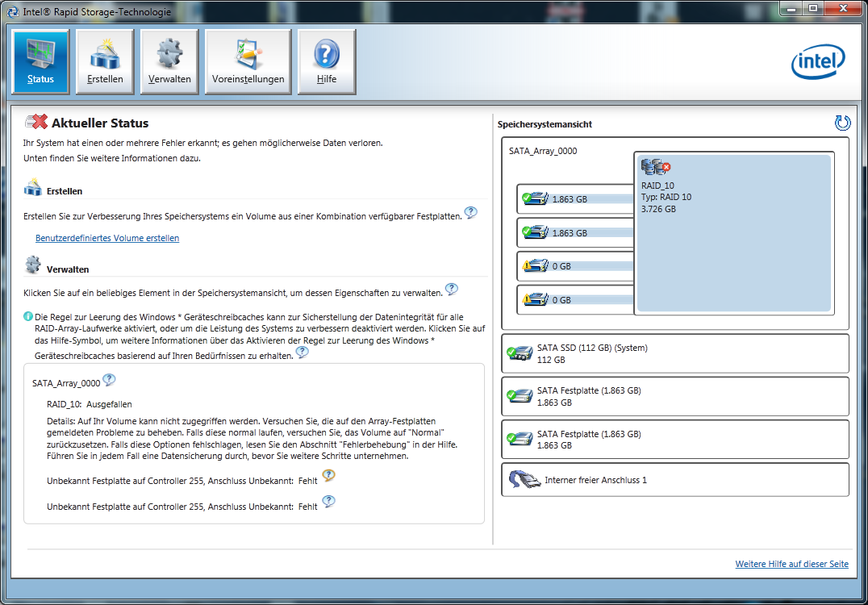Click the 'Typ: RAID 10' text
This screenshot has width=868, height=605.
click(x=666, y=197)
